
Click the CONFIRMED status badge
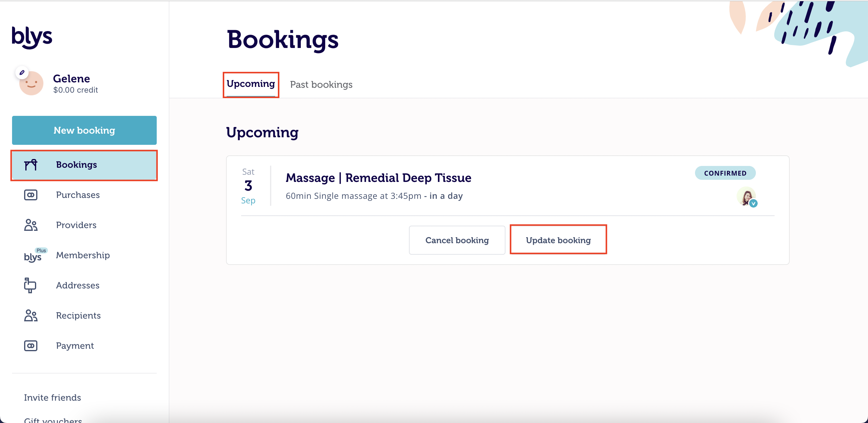pos(725,173)
